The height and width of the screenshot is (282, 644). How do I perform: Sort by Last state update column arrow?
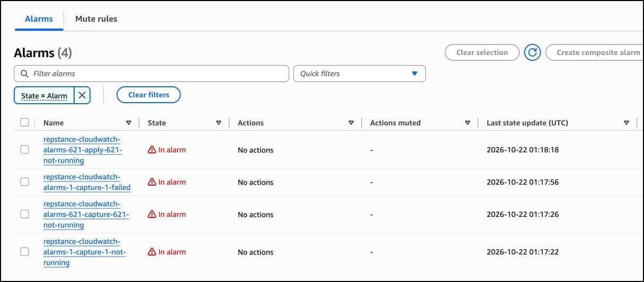(x=627, y=123)
